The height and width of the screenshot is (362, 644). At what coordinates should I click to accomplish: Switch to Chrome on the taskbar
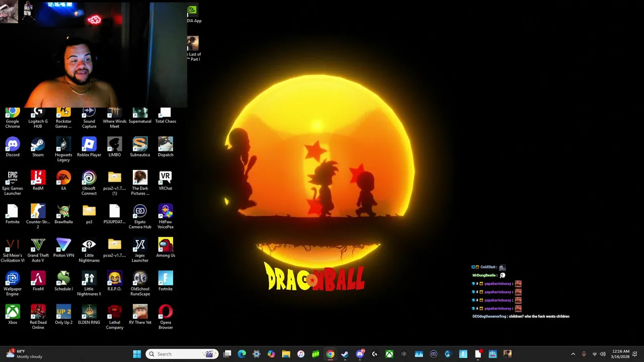click(330, 354)
